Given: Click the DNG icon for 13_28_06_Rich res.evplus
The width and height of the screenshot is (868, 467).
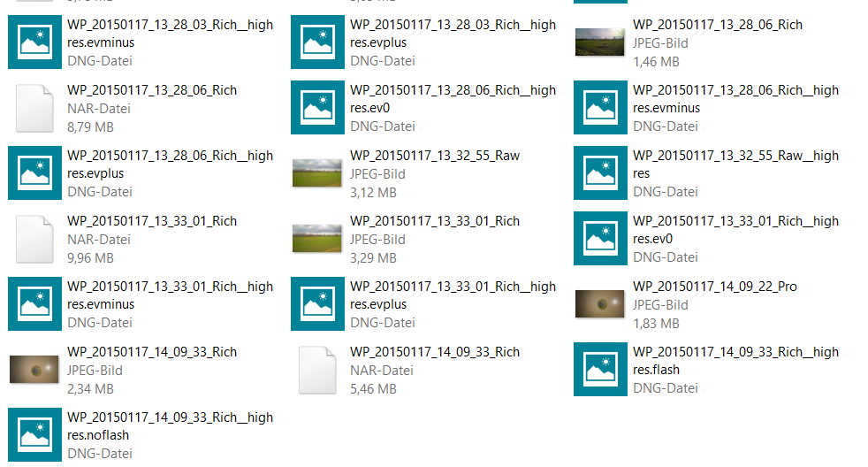Looking at the screenshot, I should pos(34,172).
